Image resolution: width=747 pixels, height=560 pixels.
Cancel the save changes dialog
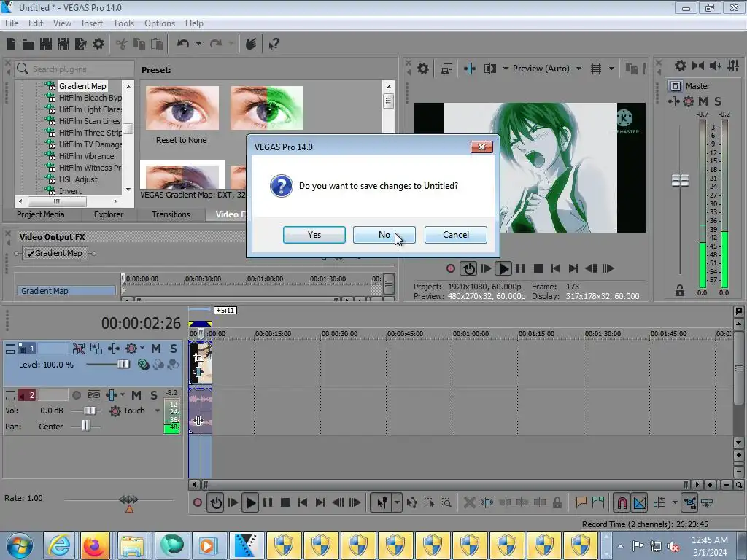point(455,235)
